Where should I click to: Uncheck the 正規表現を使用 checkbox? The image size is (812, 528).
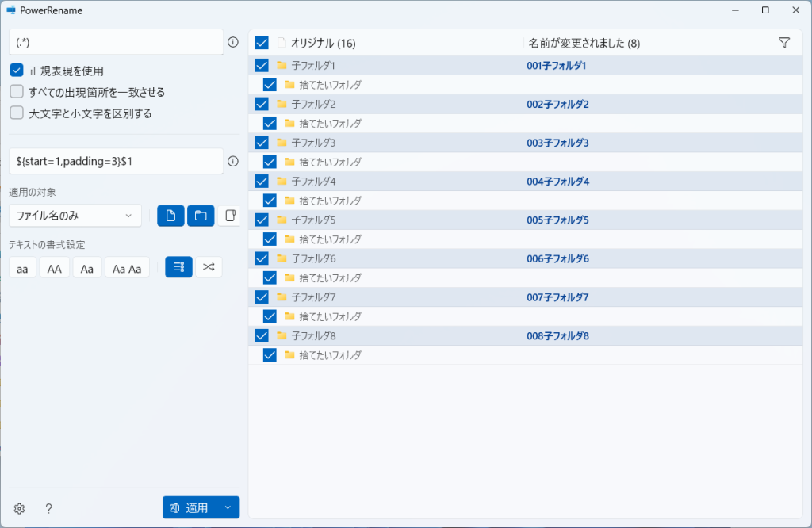[x=17, y=71]
